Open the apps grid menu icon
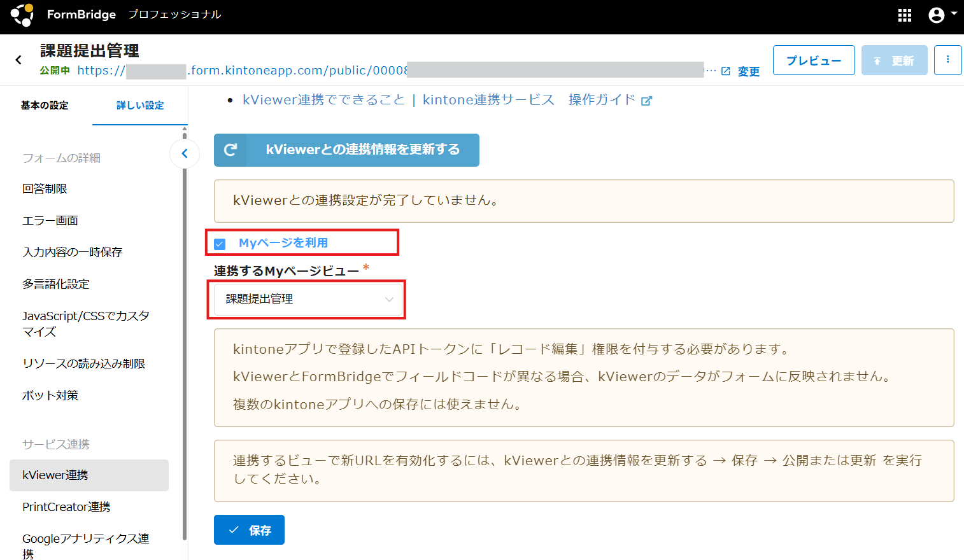 pyautogui.click(x=904, y=15)
